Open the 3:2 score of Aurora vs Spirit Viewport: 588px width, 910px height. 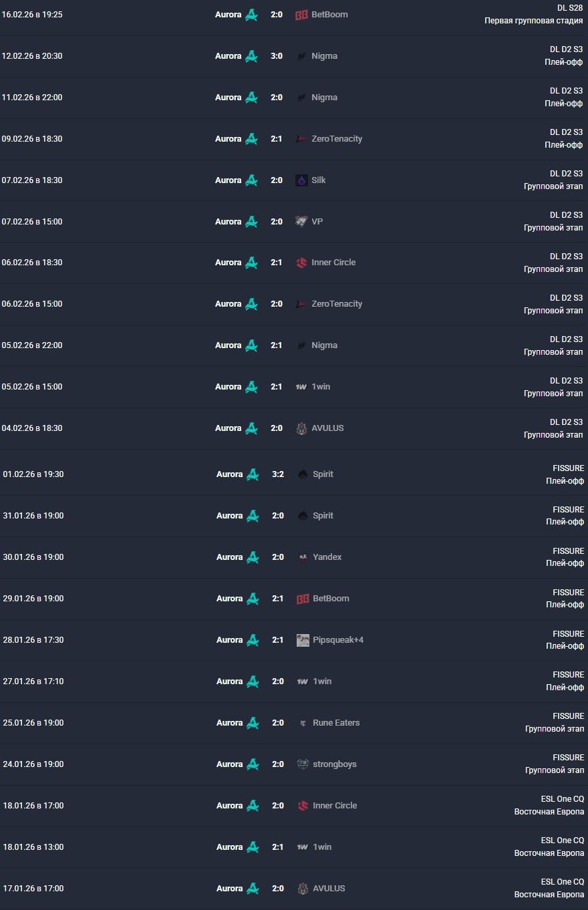click(x=278, y=474)
